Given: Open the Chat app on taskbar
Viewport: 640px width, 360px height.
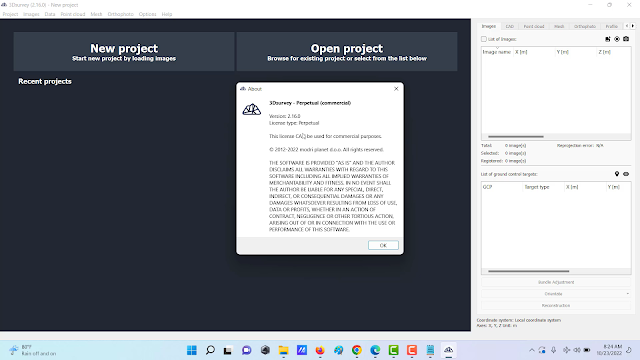Looking at the screenshot, I should point(247,350).
